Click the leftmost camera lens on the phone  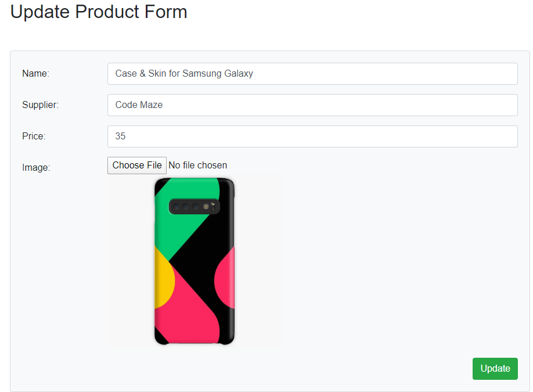tap(177, 207)
